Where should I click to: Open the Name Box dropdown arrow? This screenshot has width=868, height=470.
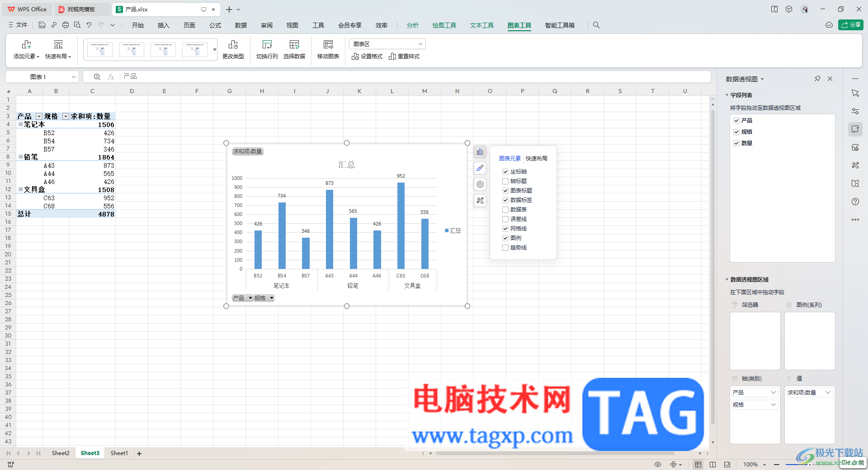[x=73, y=77]
